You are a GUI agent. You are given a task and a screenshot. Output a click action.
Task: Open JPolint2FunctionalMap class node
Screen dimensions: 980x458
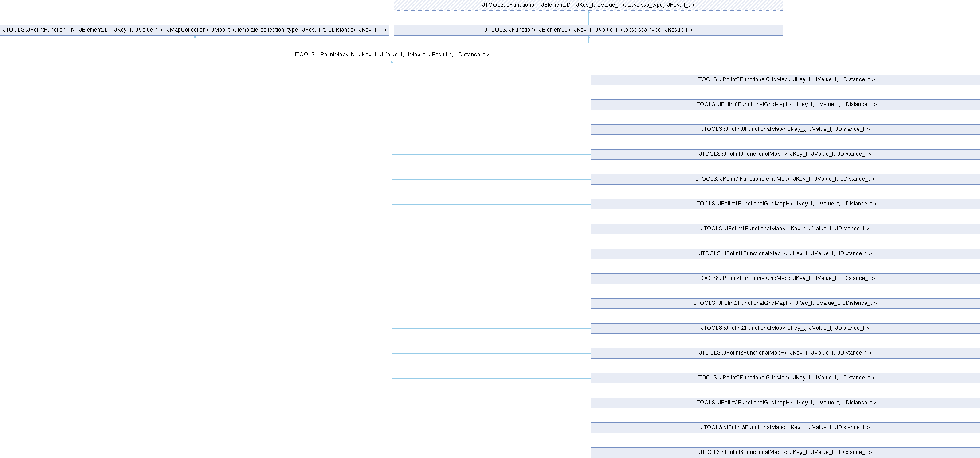point(785,328)
